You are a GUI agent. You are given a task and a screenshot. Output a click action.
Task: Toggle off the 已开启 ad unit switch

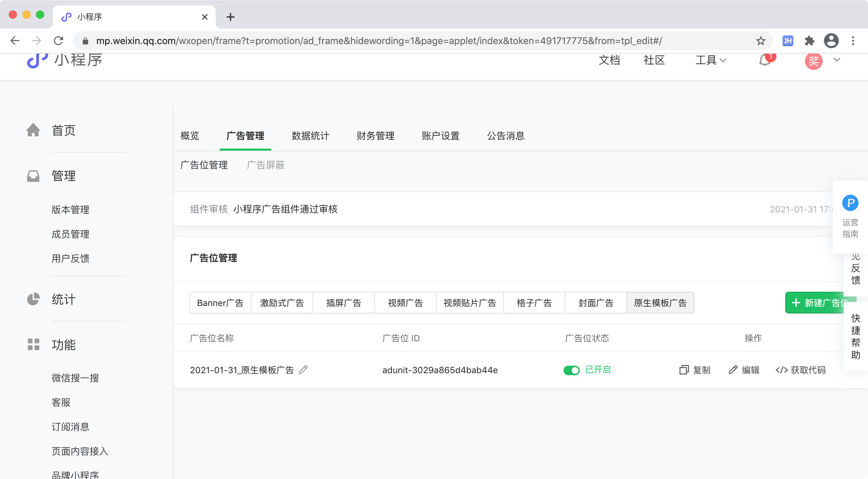[x=572, y=370]
